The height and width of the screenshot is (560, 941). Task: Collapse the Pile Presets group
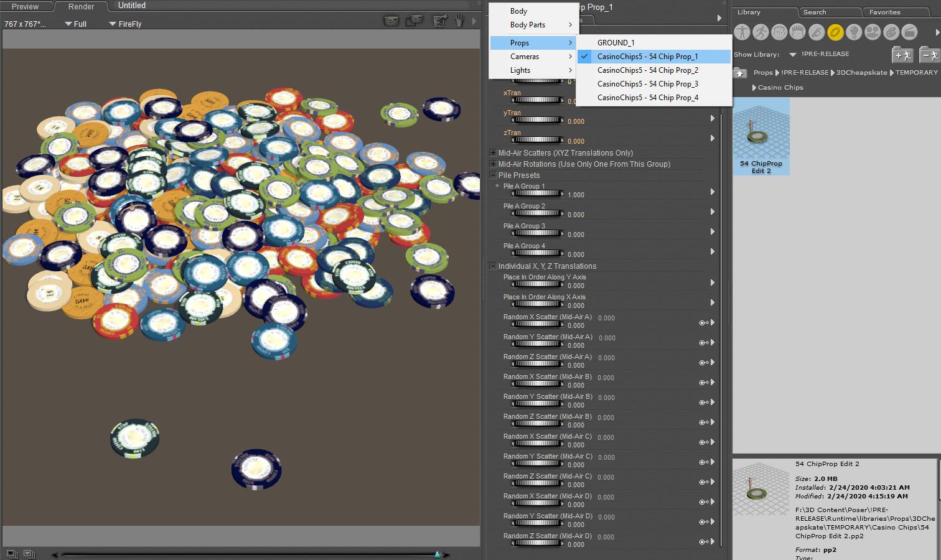point(493,175)
